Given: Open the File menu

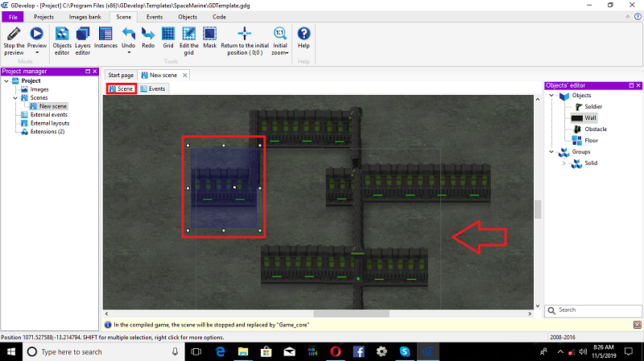Looking at the screenshot, I should 13,17.
